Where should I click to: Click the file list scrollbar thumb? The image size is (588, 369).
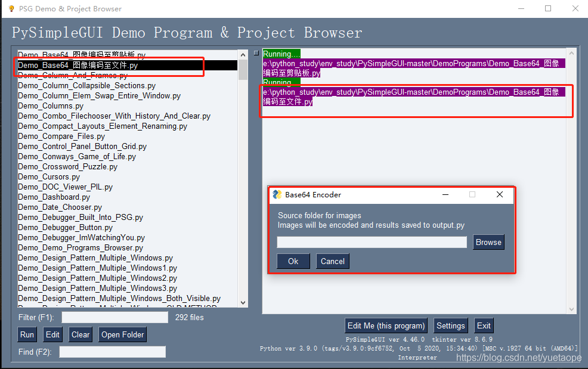coord(243,70)
